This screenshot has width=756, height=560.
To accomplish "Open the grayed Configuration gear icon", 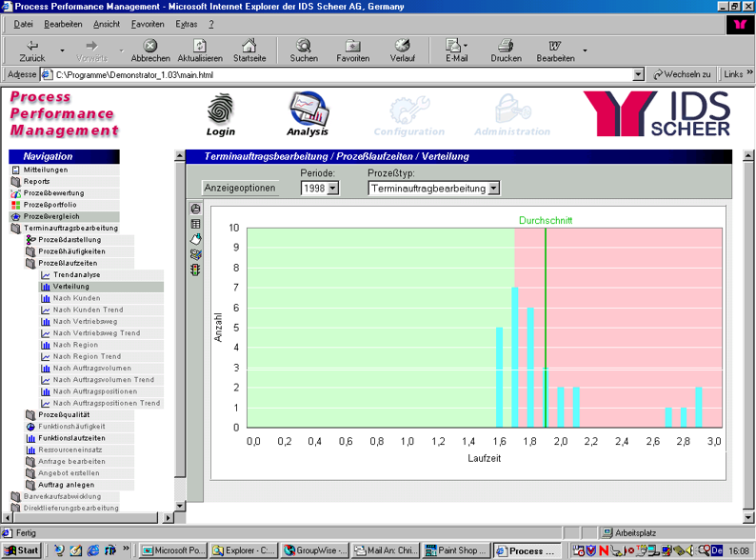I will pos(409,116).
